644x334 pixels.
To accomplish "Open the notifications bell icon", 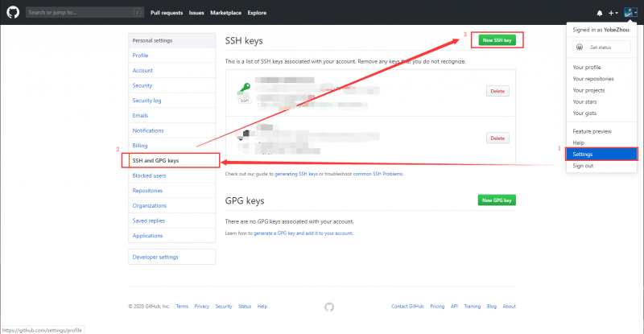I will pos(600,13).
